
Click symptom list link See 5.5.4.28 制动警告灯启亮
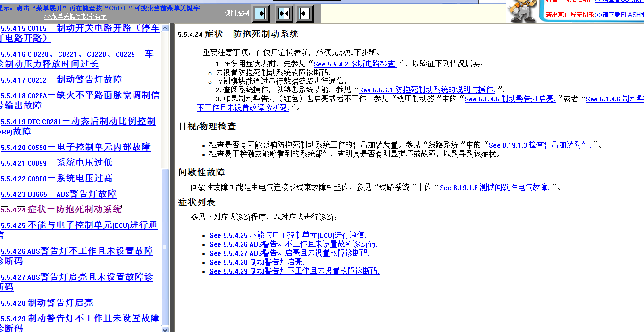tap(257, 262)
